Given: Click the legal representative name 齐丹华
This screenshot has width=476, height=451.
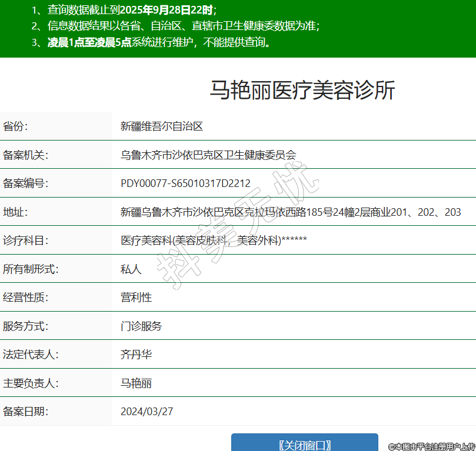Looking at the screenshot, I should click(x=137, y=354).
